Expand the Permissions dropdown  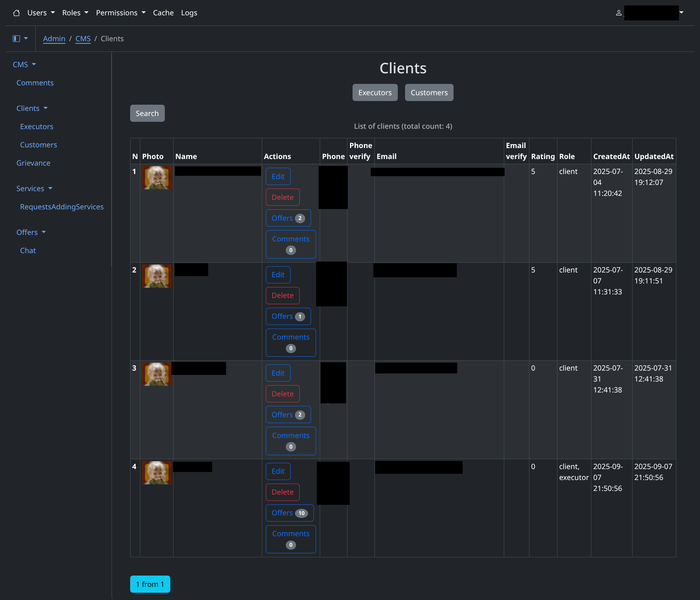point(120,13)
